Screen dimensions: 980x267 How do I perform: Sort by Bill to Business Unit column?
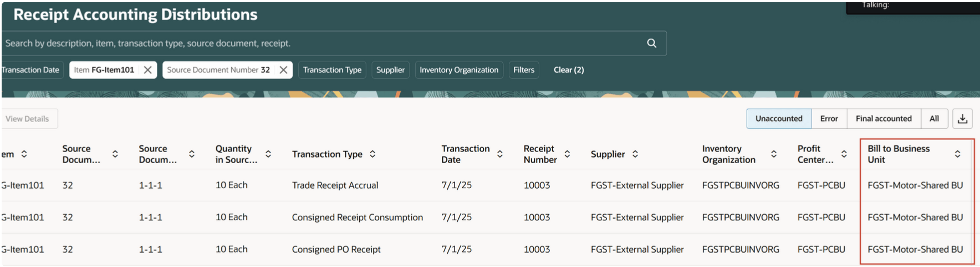957,154
